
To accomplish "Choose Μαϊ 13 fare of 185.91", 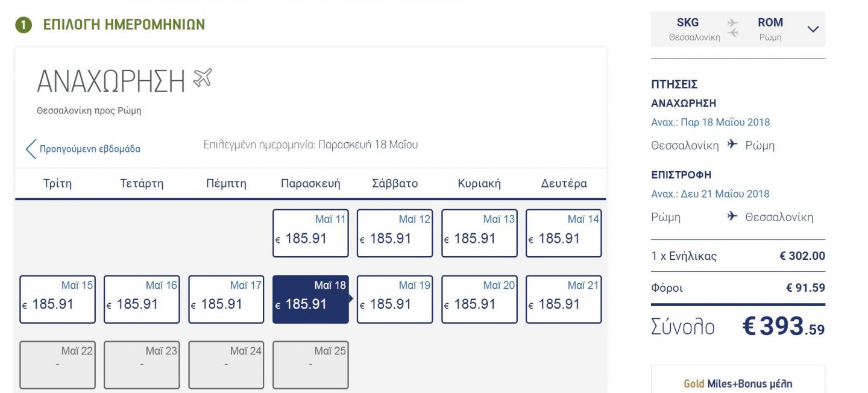I will pyautogui.click(x=479, y=233).
